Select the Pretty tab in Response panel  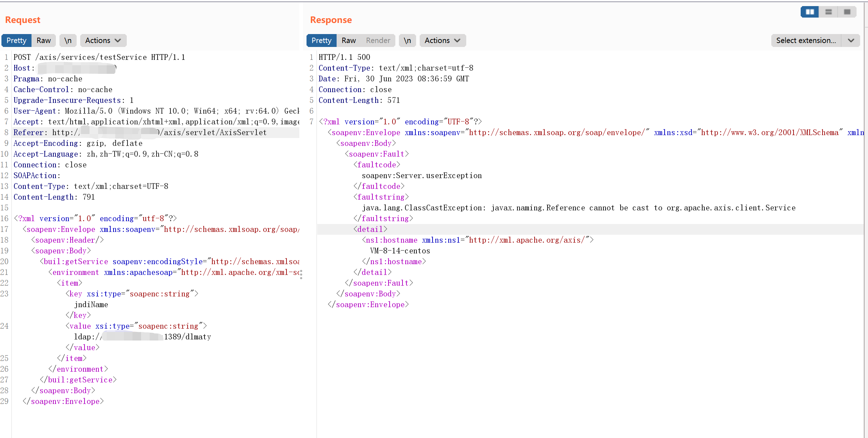pyautogui.click(x=321, y=41)
